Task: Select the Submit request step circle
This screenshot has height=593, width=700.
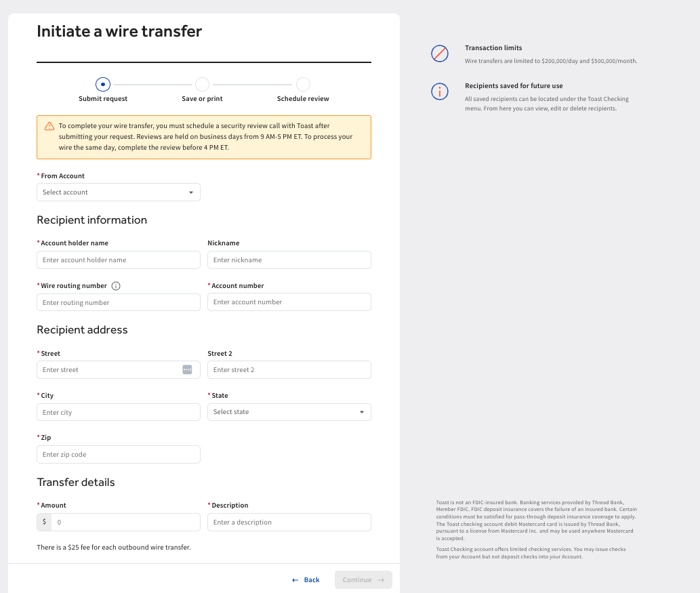Action: 103,84
